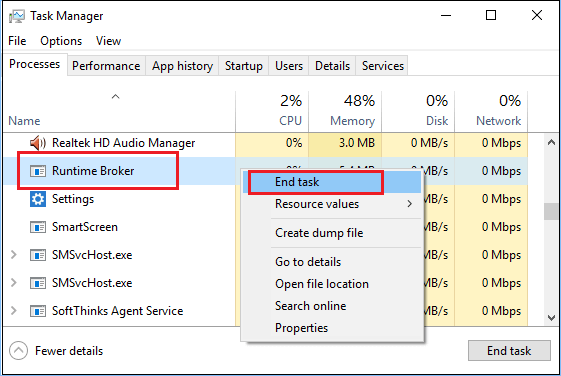Click the SoftThinks Agent Service icon
The height and width of the screenshot is (376, 561).
coord(38,311)
